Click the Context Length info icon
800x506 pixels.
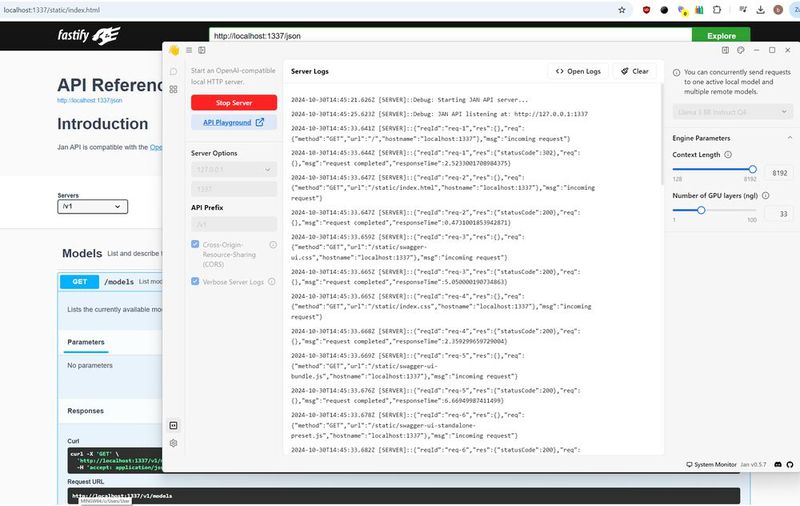click(728, 155)
